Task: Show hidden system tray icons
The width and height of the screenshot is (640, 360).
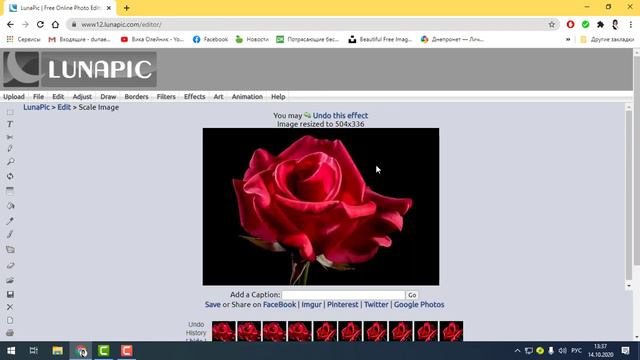Action: (x=517, y=351)
